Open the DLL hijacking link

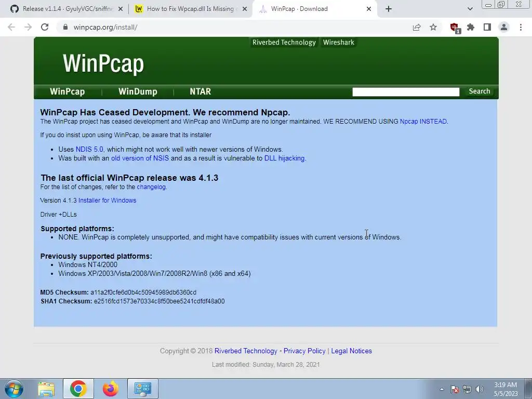284,158
